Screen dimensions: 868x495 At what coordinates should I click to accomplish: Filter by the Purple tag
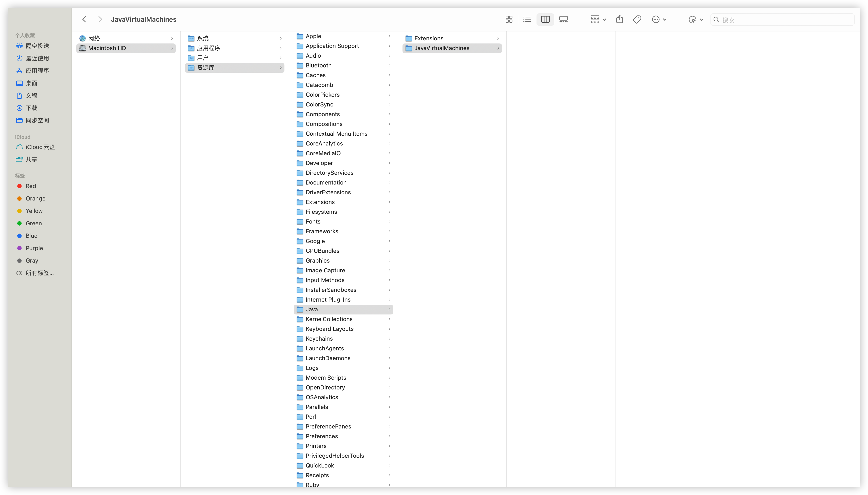(x=34, y=248)
